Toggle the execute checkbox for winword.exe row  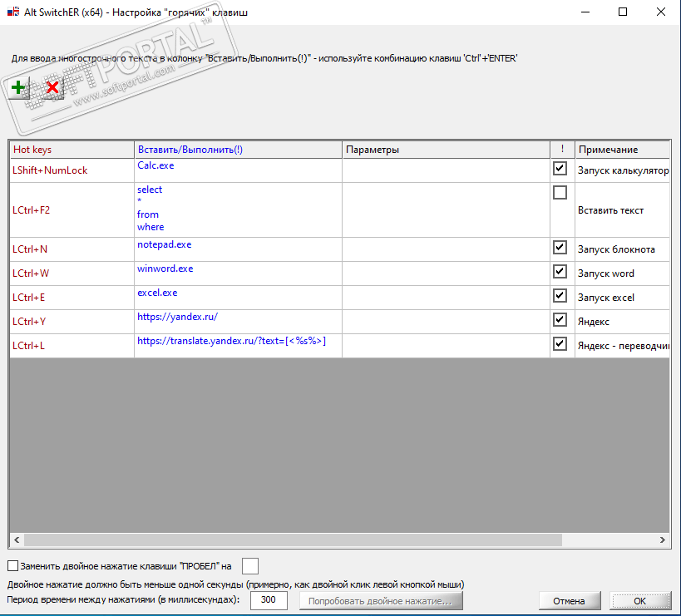point(560,271)
